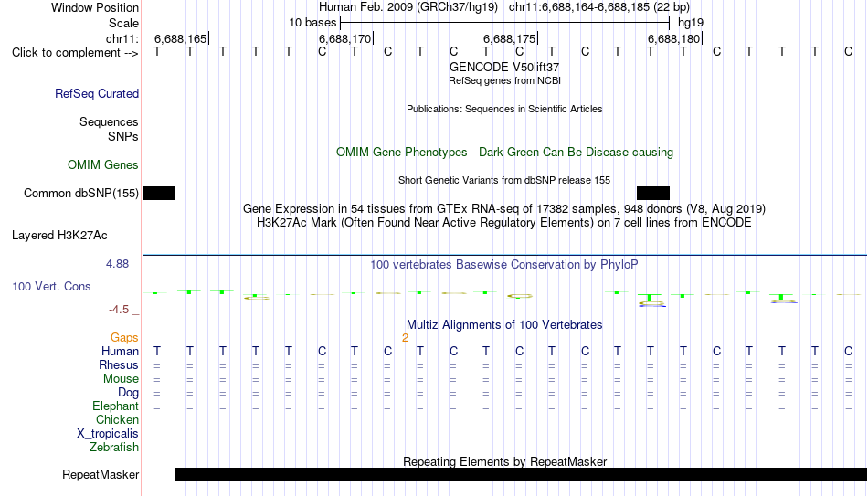Click the X_tropicalis species label

coord(108,434)
